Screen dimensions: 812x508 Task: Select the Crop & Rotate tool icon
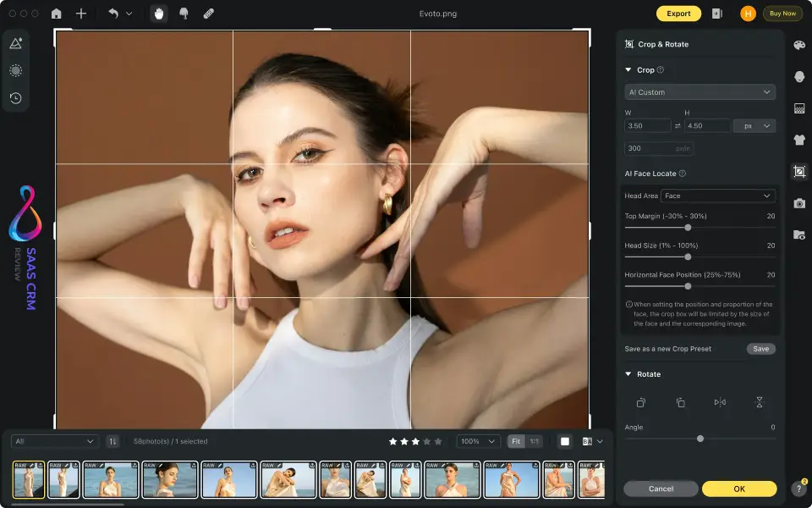click(x=799, y=171)
